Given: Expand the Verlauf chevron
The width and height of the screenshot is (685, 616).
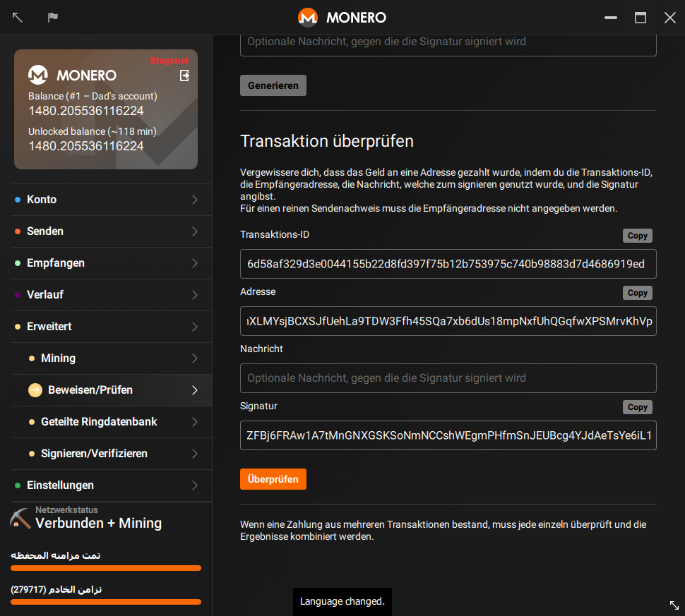Looking at the screenshot, I should click(195, 295).
